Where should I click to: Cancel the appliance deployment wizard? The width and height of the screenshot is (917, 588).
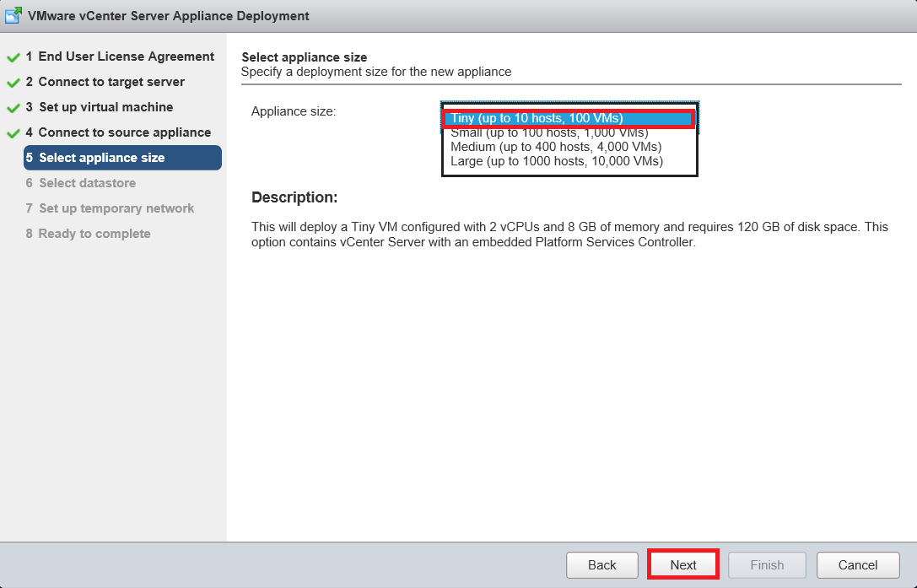(x=858, y=565)
